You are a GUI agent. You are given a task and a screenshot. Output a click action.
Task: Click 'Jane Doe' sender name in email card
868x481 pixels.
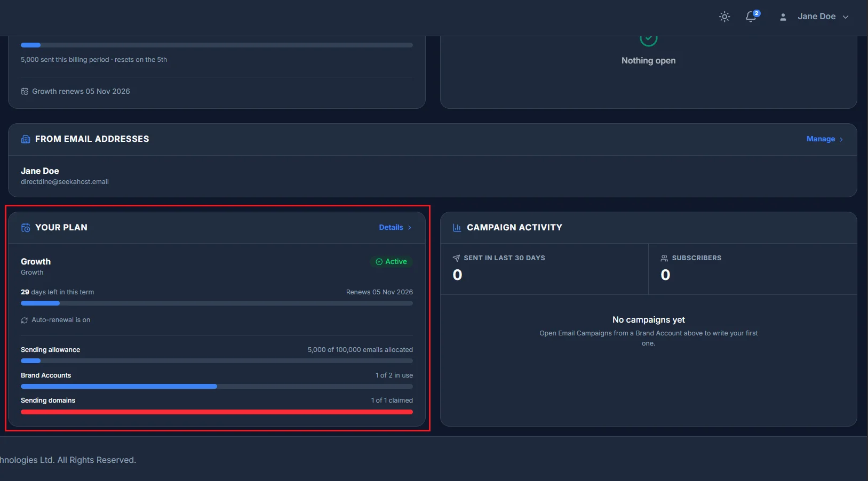click(40, 171)
